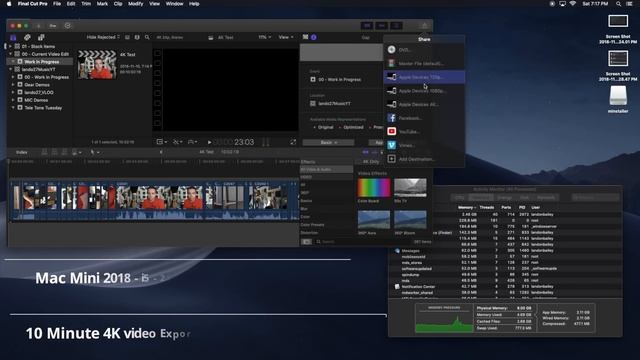Image resolution: width=640 pixels, height=360 pixels.
Task: Select DVD in the Share menu
Action: tap(424, 50)
